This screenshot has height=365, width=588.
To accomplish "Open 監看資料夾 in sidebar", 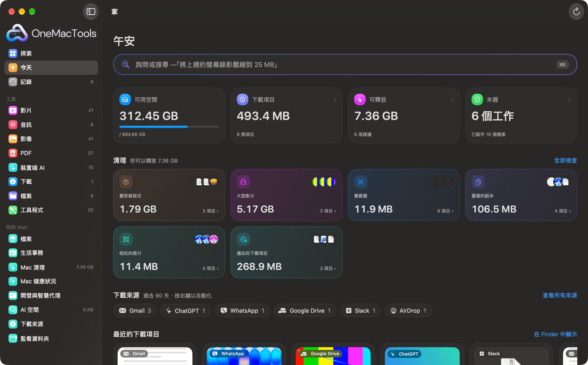I will click(51, 339).
